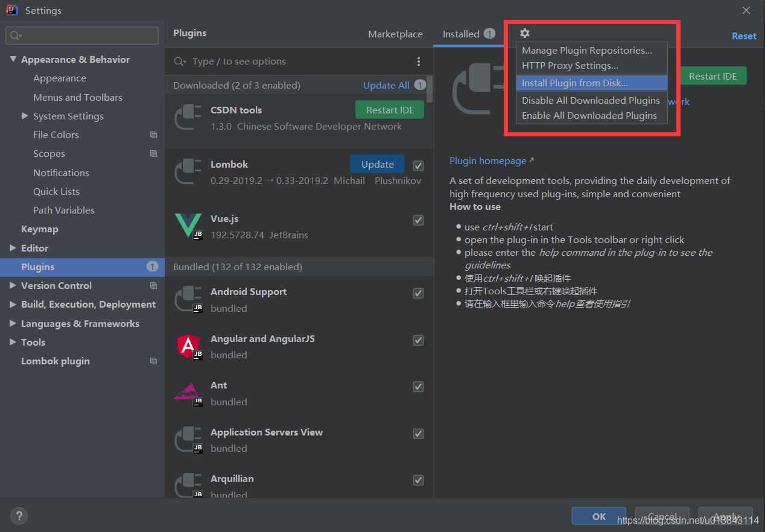Click the Installed tab update count badge
Viewport: 765px width, 532px height.
click(x=489, y=34)
